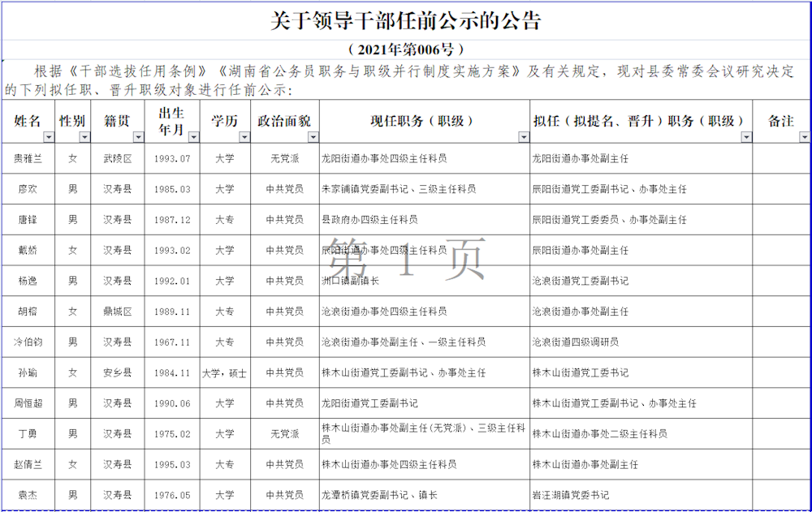
Task: Select birth date cell 1995.03
Action: coord(172,464)
